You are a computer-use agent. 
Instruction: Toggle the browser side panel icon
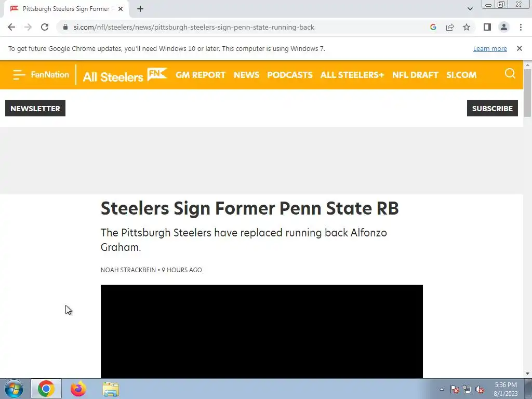point(487,27)
